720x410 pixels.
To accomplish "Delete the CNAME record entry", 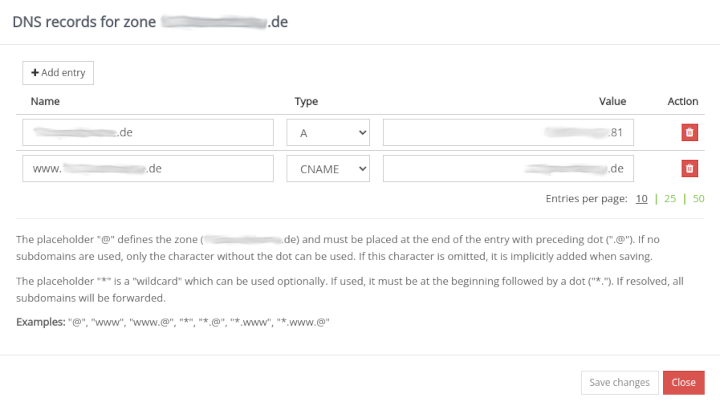I will click(x=689, y=168).
